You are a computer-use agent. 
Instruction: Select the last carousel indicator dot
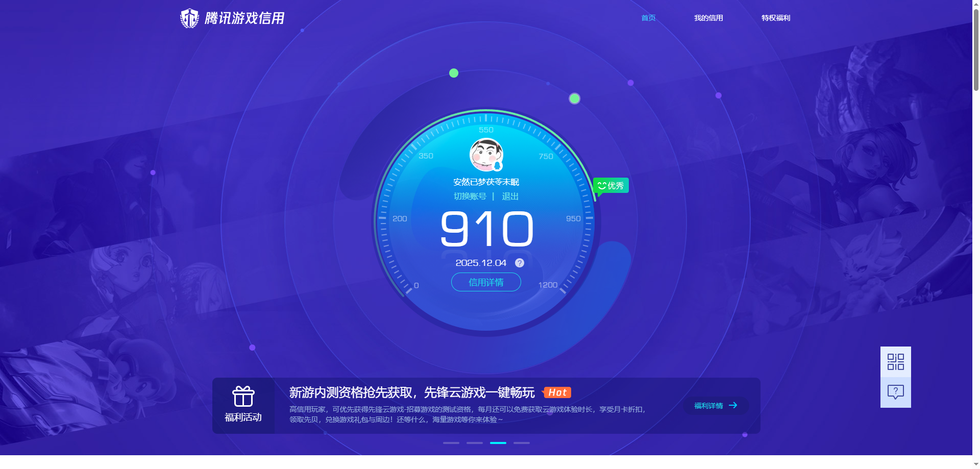521,443
